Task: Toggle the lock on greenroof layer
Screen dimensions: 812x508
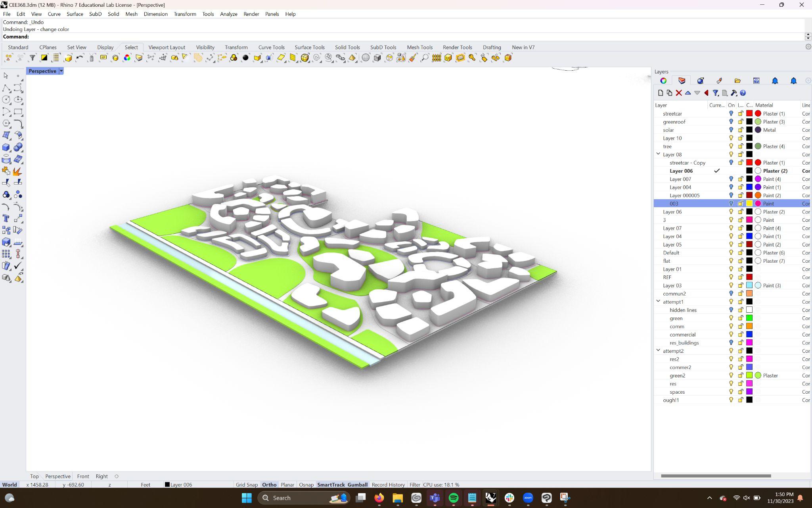Action: (740, 122)
